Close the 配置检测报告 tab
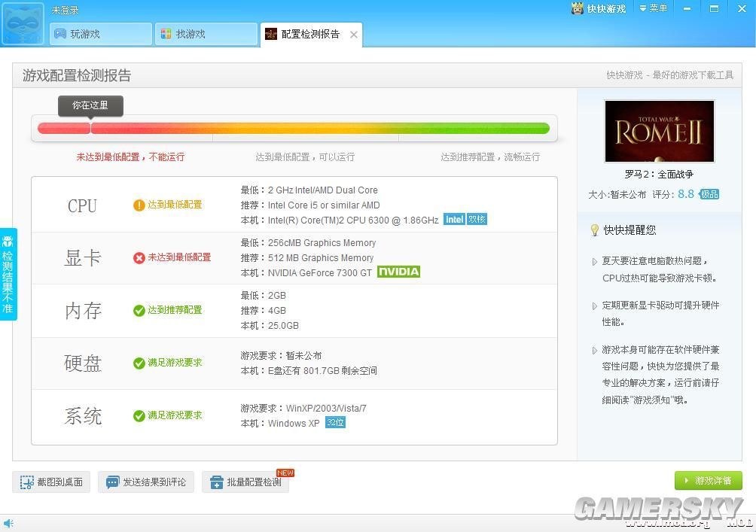The image size is (756, 532). click(x=354, y=35)
